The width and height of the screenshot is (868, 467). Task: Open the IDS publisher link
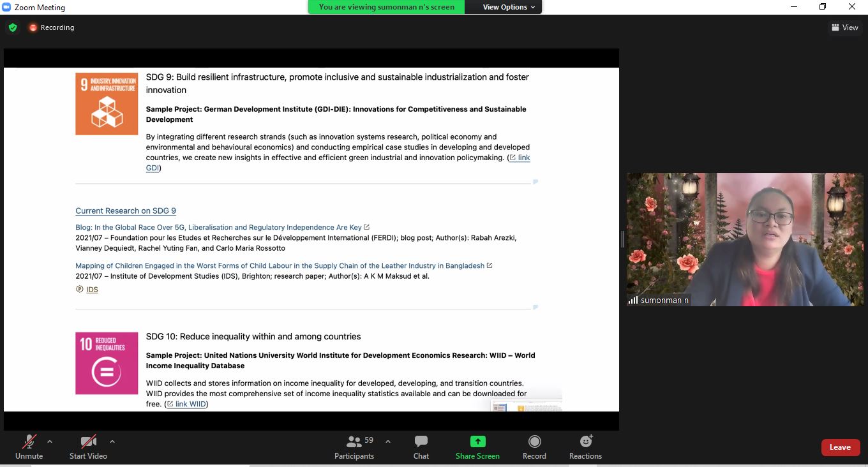(x=92, y=290)
